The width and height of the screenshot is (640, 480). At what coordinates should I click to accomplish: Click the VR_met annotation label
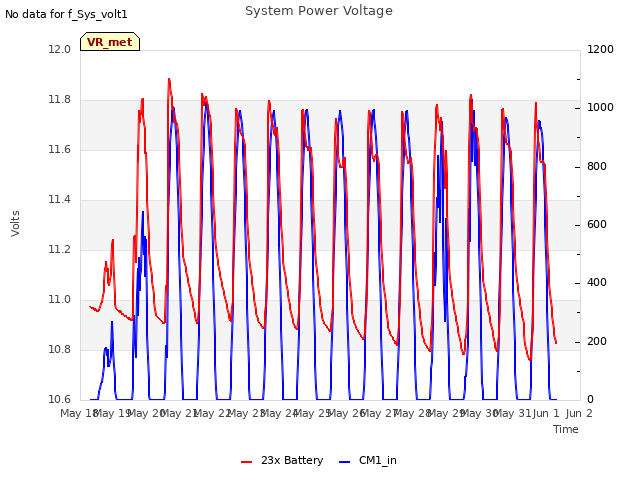pyautogui.click(x=110, y=42)
